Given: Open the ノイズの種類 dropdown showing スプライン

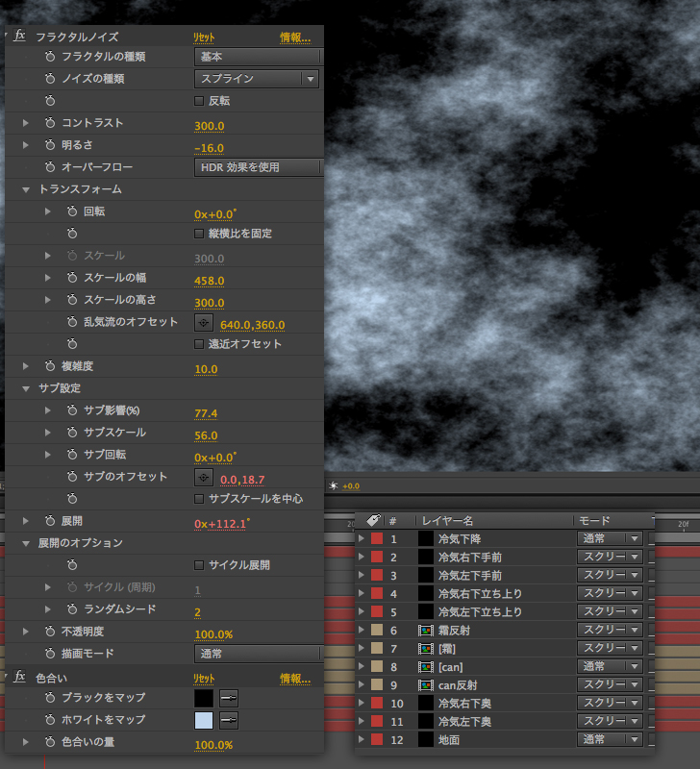Looking at the screenshot, I should point(257,80).
